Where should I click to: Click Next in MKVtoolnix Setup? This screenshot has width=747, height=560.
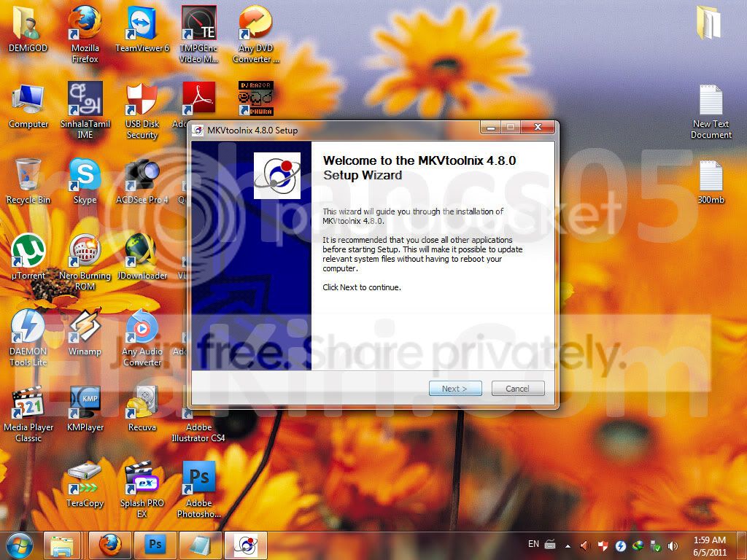(455, 389)
